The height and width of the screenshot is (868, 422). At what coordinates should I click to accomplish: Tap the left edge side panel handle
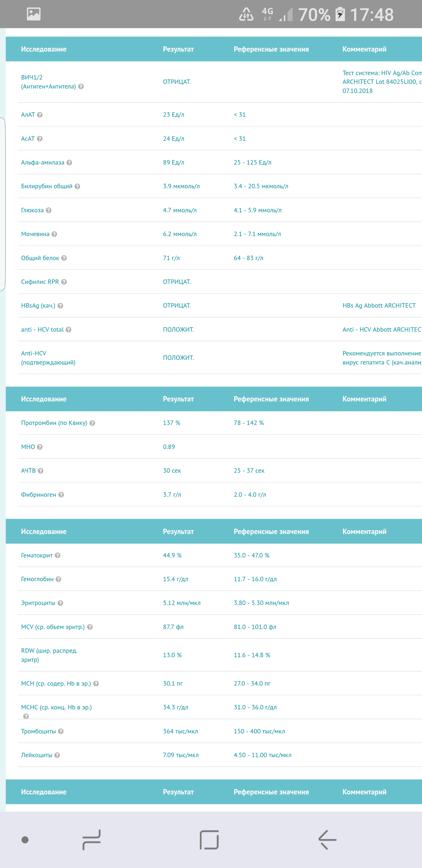coord(2,204)
